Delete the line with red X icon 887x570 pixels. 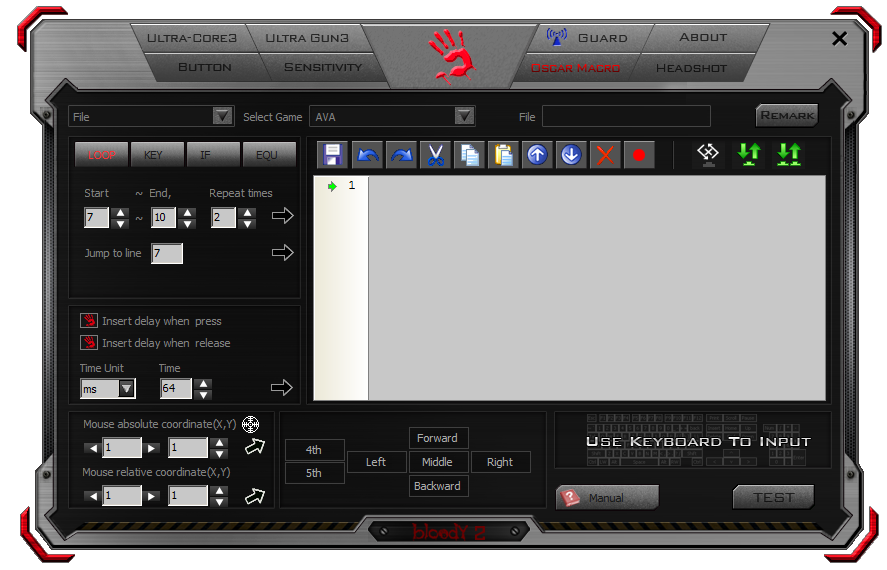[605, 155]
